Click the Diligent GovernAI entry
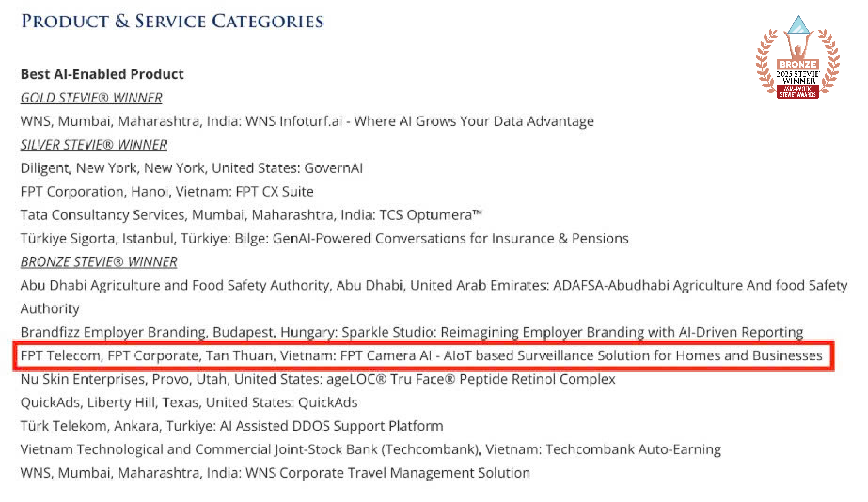Image resolution: width=868 pixels, height=502 pixels. point(191,168)
